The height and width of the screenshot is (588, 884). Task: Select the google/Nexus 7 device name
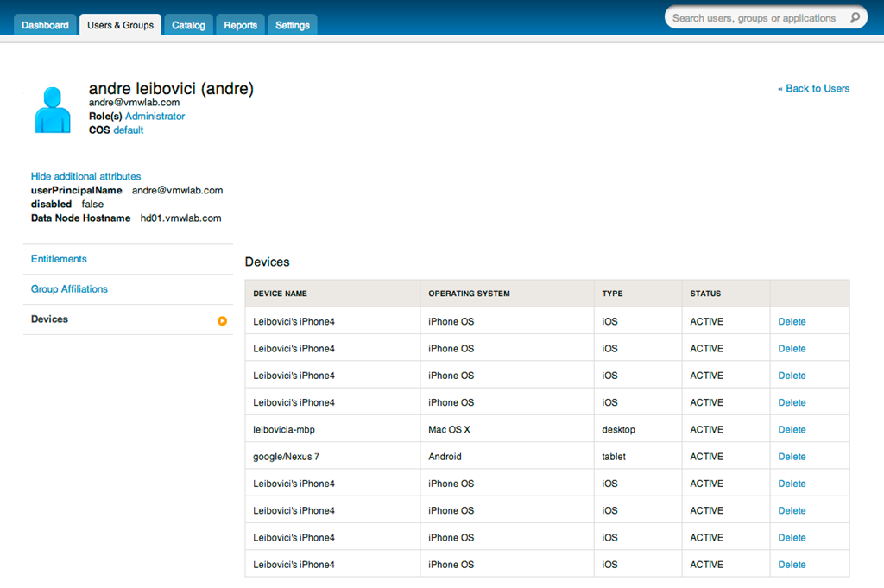tap(287, 457)
